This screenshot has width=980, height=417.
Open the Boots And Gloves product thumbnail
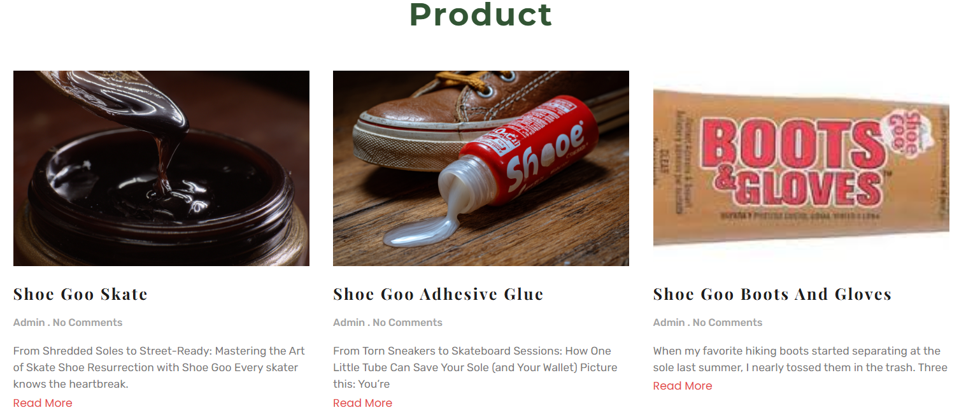[800, 167]
